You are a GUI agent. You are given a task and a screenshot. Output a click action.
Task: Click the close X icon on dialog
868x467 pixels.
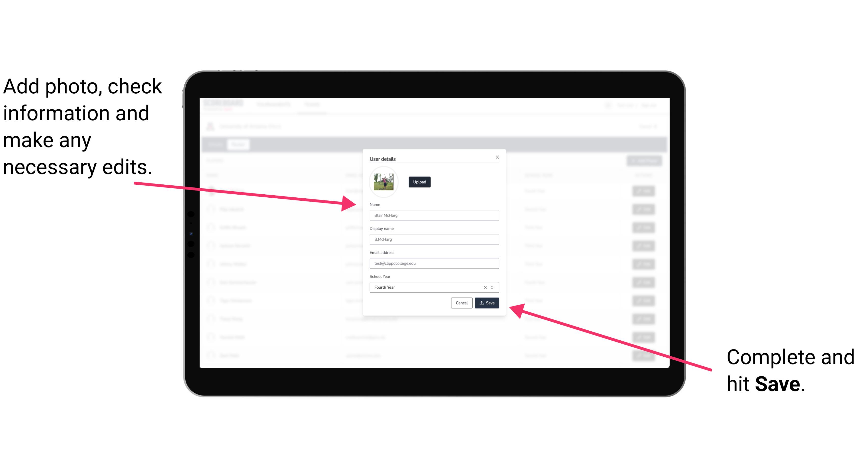(498, 157)
